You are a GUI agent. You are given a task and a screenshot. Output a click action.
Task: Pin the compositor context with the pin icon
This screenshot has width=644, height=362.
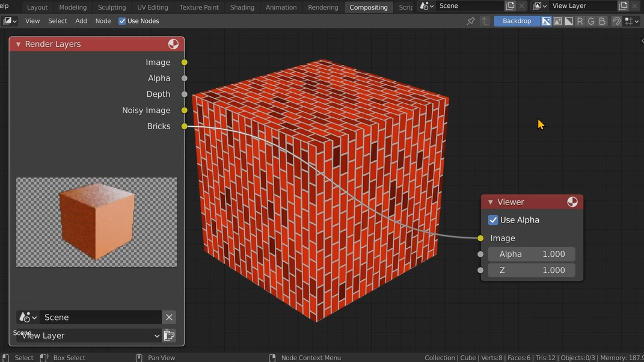(471, 21)
